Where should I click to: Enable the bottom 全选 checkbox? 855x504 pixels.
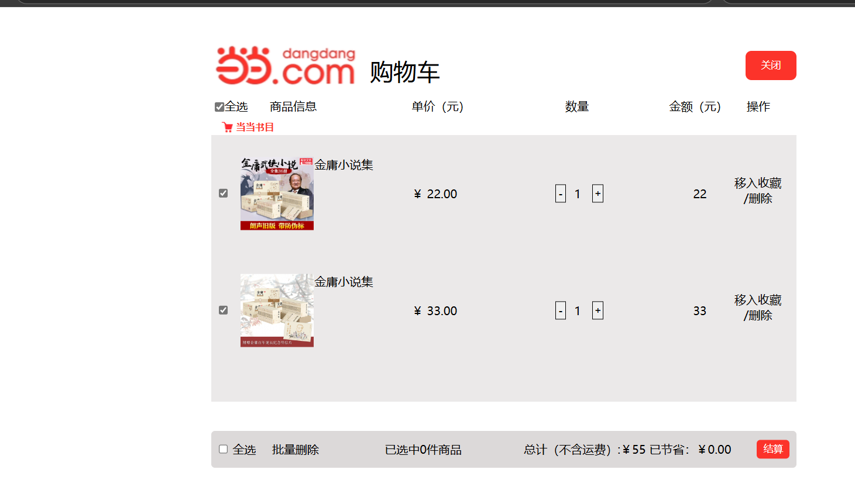[x=223, y=449]
